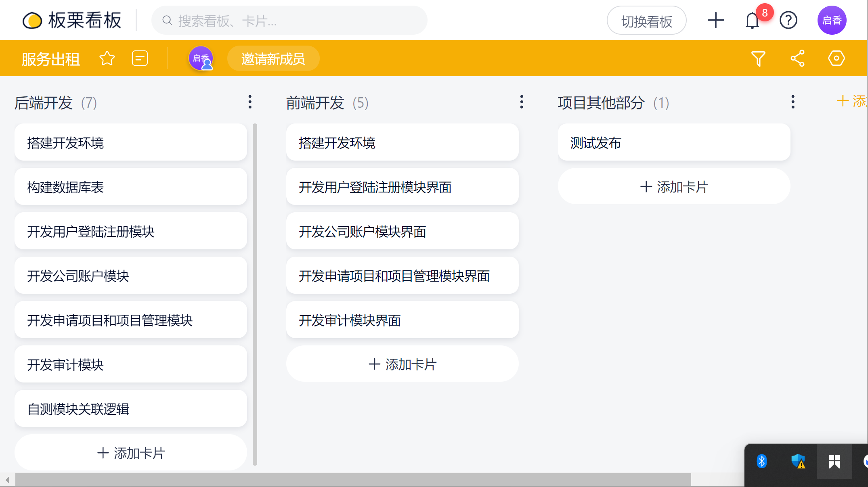Open the notifications bell
The width and height of the screenshot is (868, 487).
click(x=752, y=21)
